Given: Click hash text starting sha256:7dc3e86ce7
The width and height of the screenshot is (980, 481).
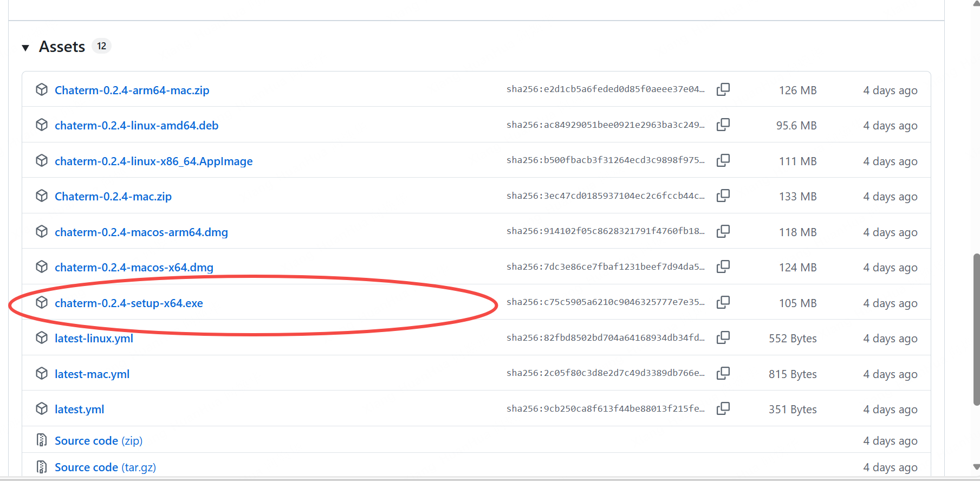Looking at the screenshot, I should 606,266.
